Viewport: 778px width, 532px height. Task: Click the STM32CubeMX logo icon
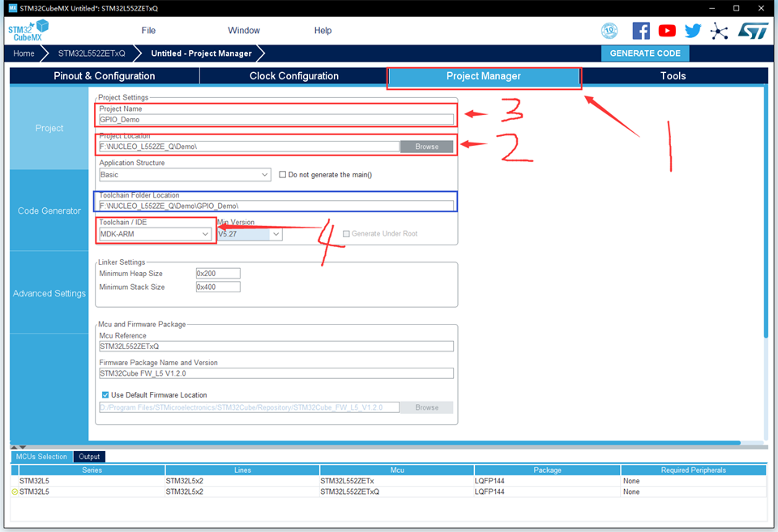point(28,31)
